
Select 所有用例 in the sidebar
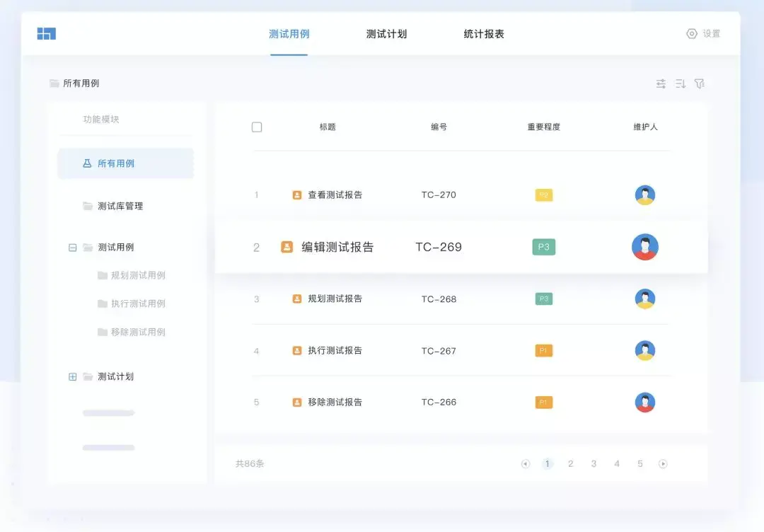126,163
